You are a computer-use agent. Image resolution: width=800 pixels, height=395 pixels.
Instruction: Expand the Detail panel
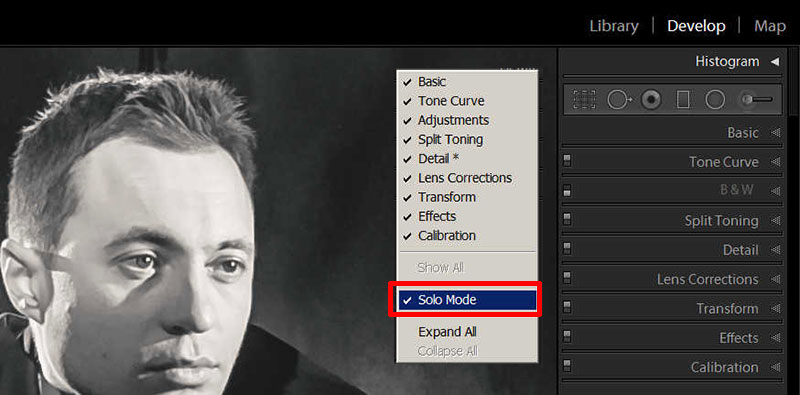pos(776,250)
